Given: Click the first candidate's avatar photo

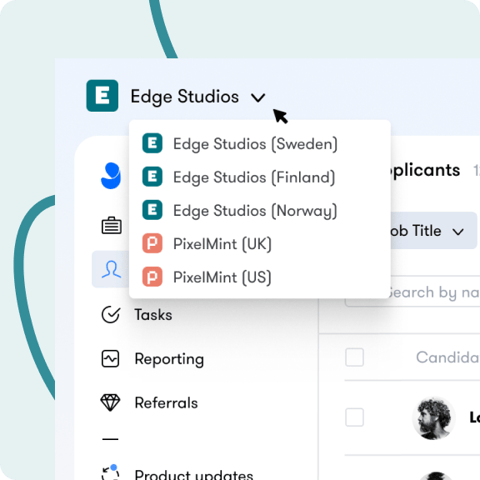Looking at the screenshot, I should pyautogui.click(x=433, y=418).
